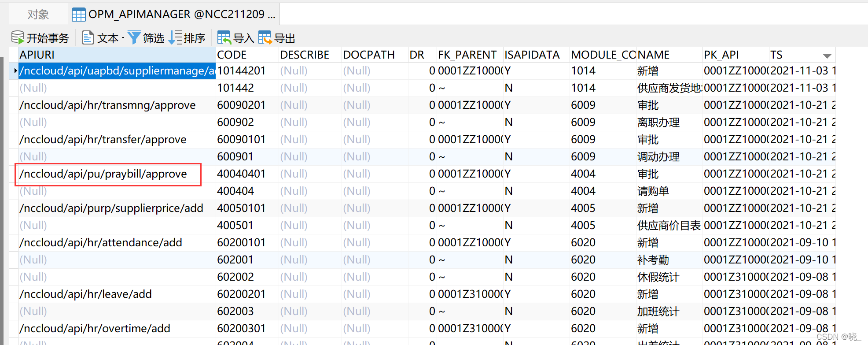Select cell /nccloud/api/purp/supplierprice/add
Image resolution: width=868 pixels, height=345 pixels.
(117, 208)
